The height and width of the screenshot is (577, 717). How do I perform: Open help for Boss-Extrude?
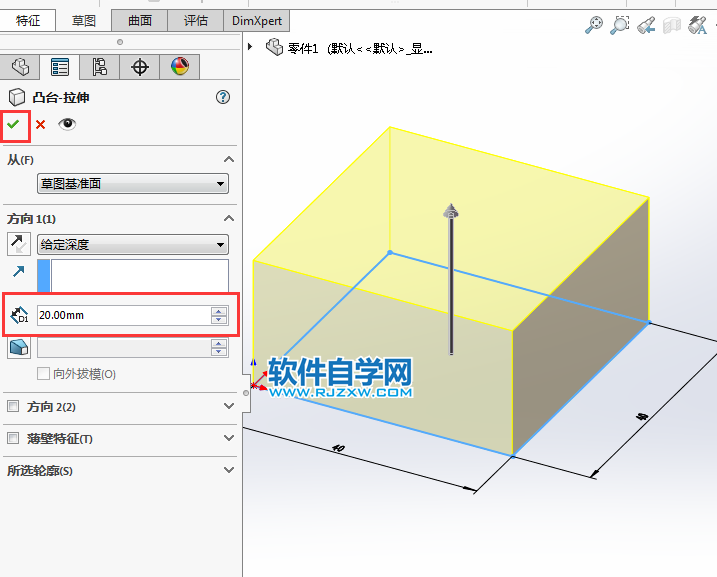[x=223, y=97]
